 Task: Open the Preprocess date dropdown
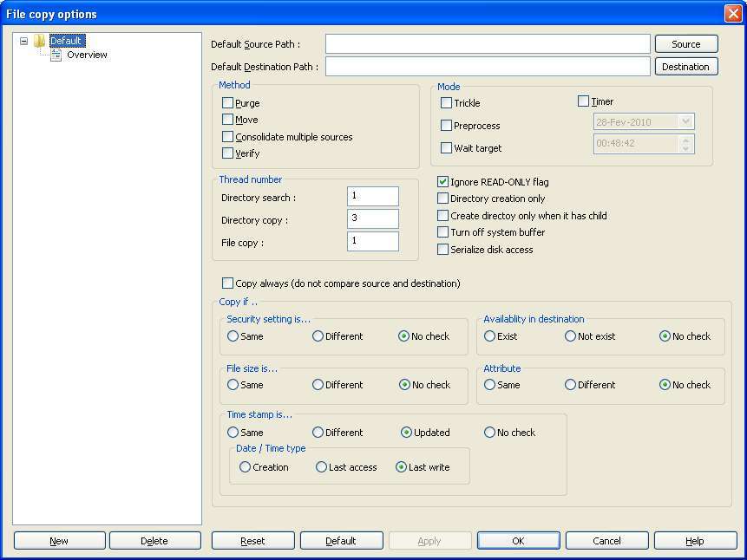686,122
